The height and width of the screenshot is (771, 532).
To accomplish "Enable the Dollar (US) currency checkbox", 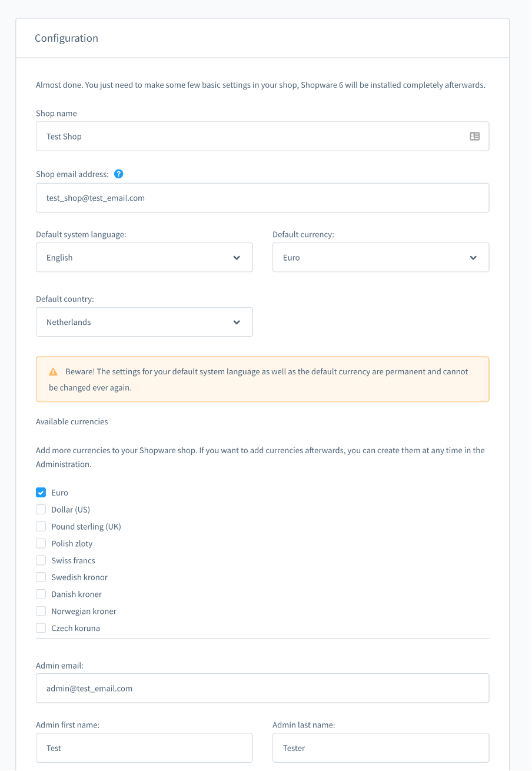I will click(41, 510).
